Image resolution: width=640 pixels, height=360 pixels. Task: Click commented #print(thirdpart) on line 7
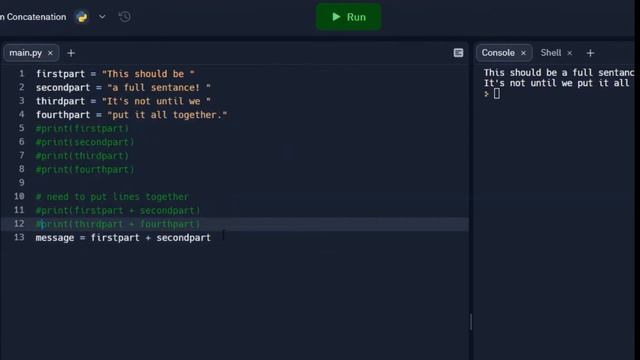82,156
